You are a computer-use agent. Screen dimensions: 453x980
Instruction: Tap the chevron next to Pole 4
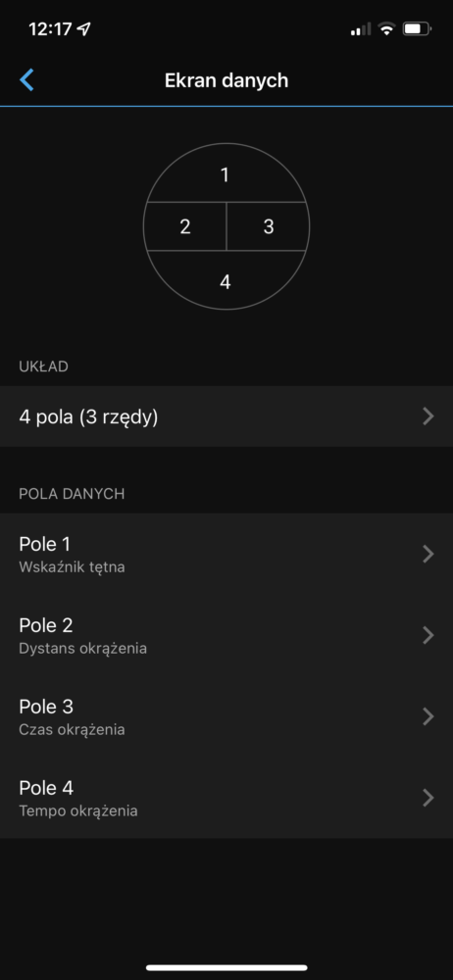point(428,798)
